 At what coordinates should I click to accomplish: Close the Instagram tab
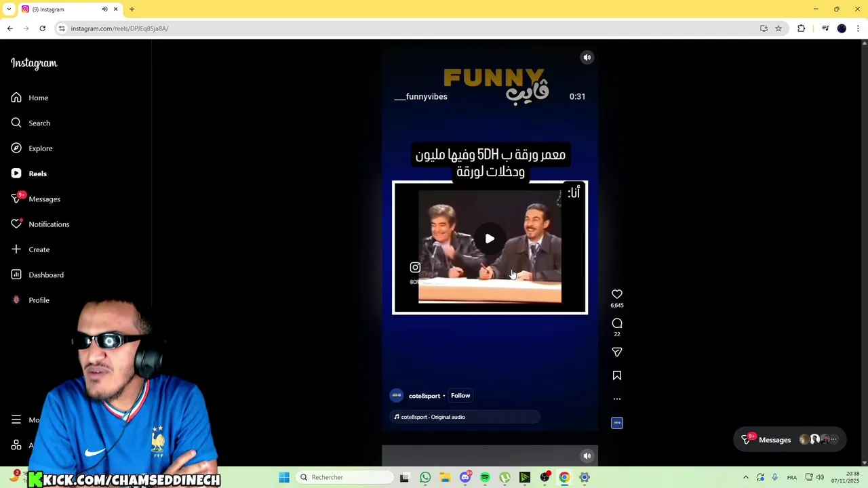pyautogui.click(x=115, y=9)
